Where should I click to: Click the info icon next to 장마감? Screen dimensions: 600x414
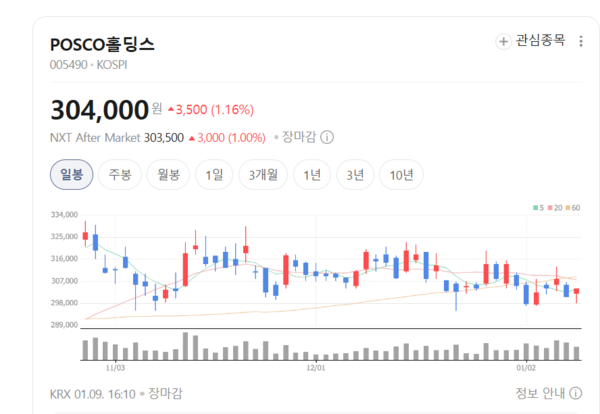[327, 138]
